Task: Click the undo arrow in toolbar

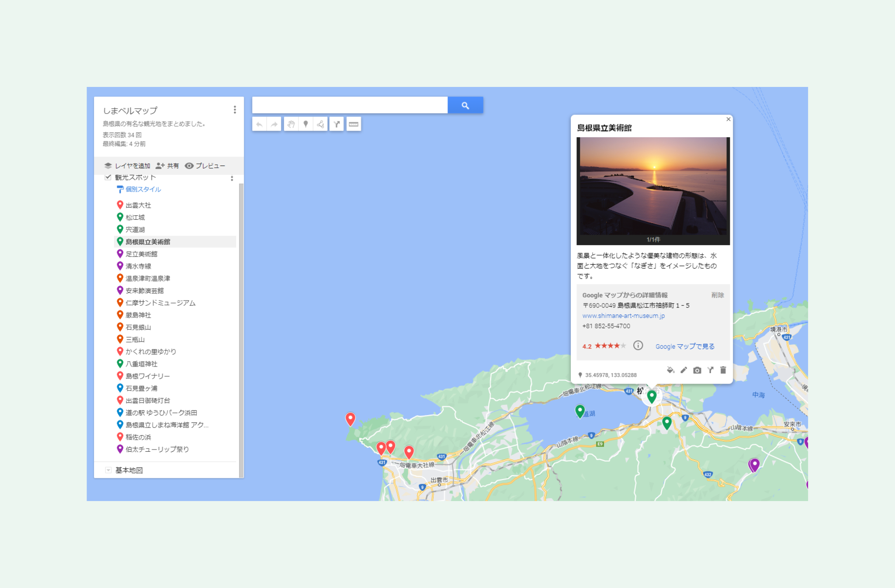Action: (x=259, y=125)
